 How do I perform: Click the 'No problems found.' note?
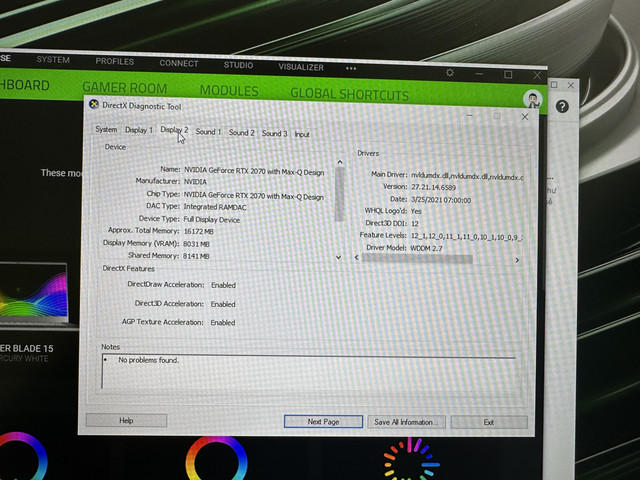[x=149, y=360]
